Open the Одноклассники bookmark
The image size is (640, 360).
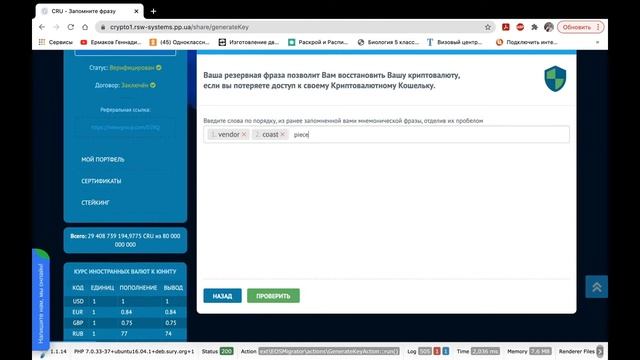(180, 42)
